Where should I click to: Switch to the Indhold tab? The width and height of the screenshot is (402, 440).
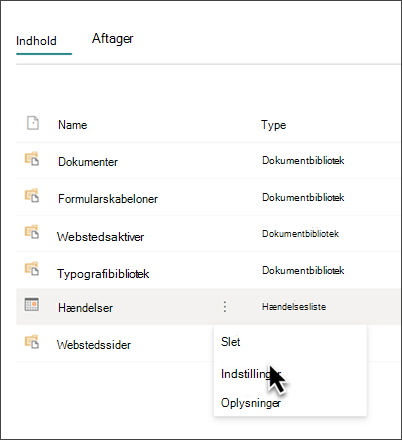36,41
